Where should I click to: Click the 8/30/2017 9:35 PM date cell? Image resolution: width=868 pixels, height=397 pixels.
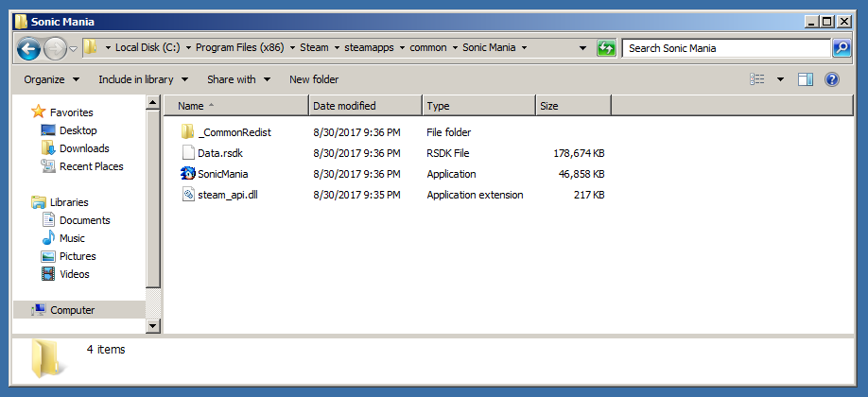click(x=356, y=195)
